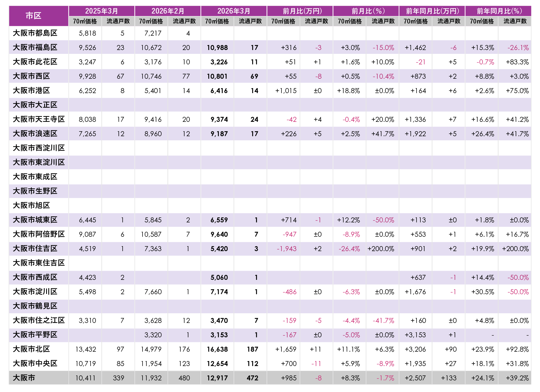
Task: Select the 2025年3月 header cell
Action: pyautogui.click(x=101, y=11)
